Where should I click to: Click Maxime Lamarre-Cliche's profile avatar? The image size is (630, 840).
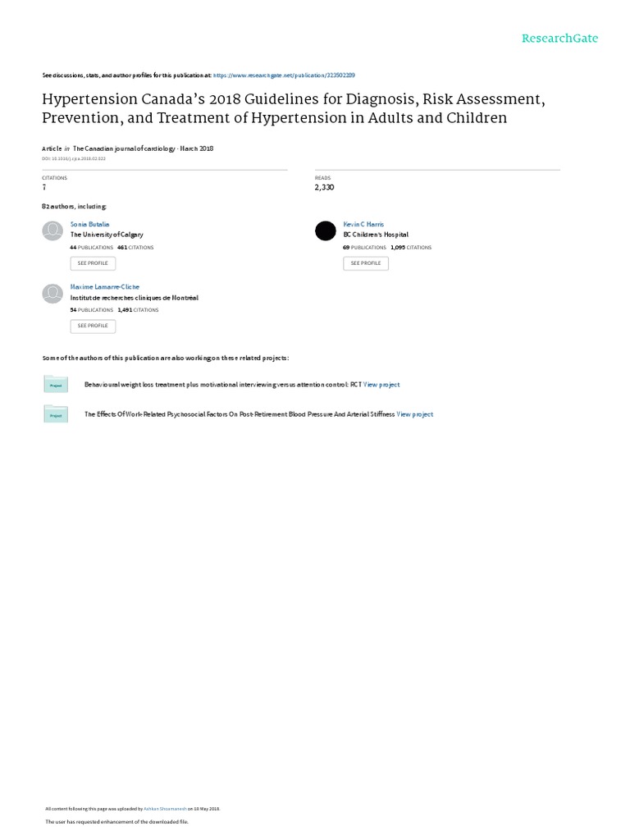click(51, 294)
